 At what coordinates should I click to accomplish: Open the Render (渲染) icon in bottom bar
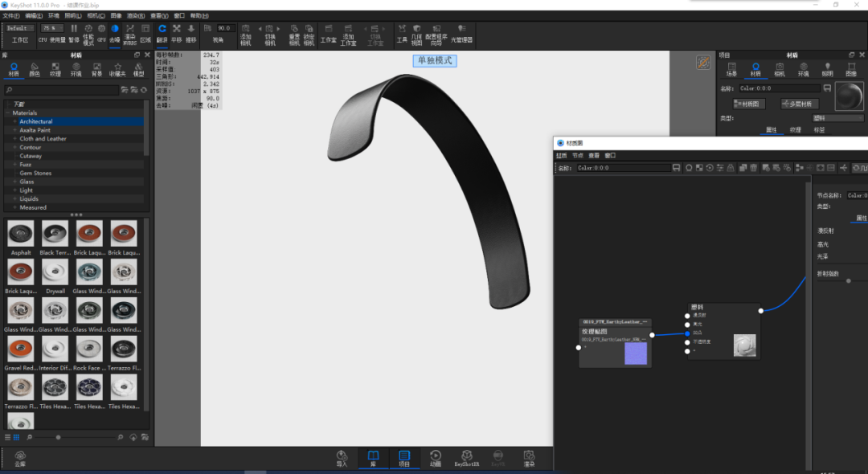[x=529, y=459]
